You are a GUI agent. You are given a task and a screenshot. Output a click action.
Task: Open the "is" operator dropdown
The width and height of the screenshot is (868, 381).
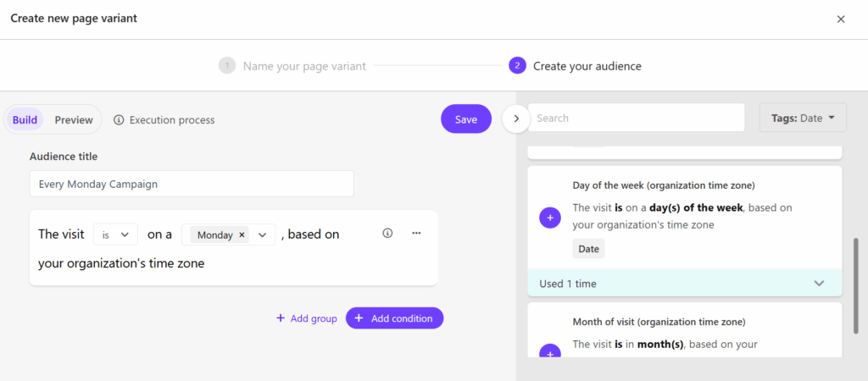pos(115,235)
